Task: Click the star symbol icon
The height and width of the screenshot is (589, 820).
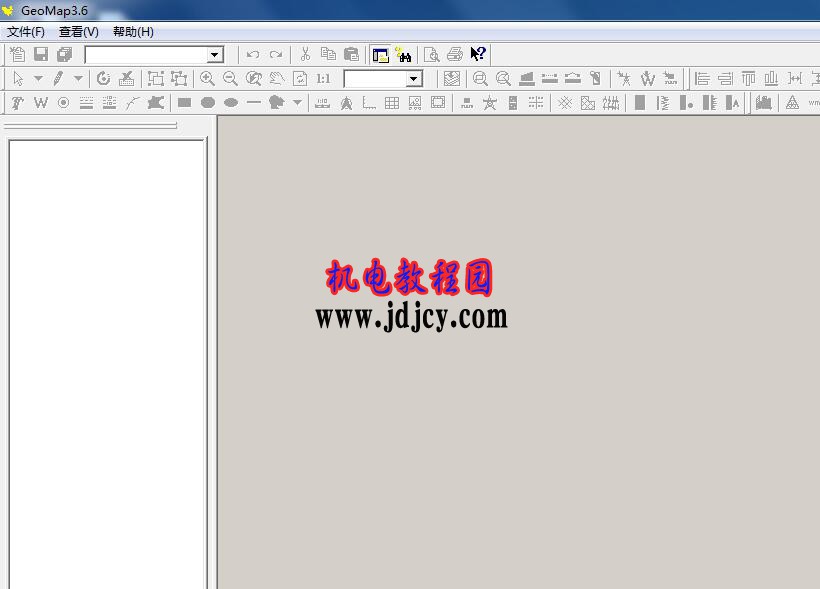Action: tap(490, 103)
